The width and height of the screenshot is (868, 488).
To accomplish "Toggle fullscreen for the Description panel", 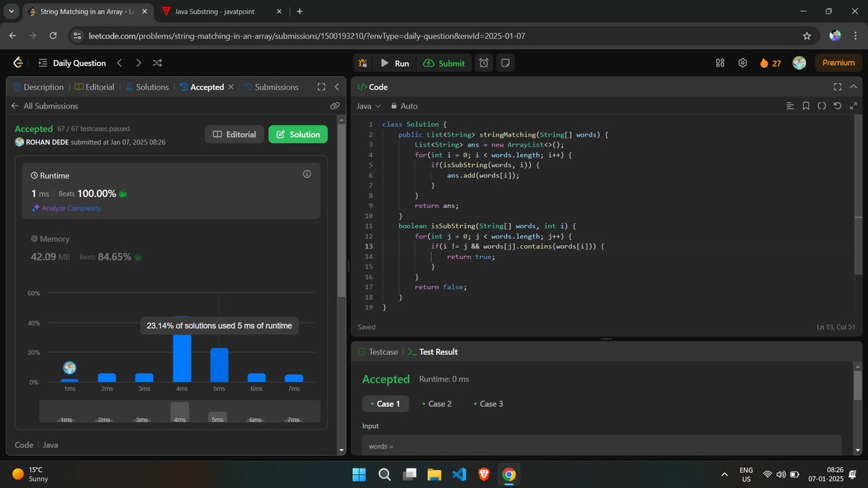I will (321, 86).
